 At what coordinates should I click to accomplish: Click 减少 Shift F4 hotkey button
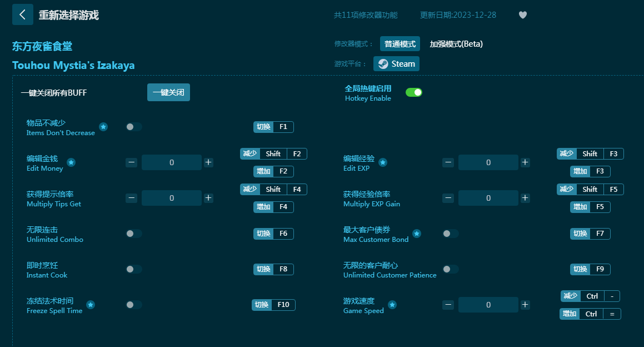(x=273, y=190)
